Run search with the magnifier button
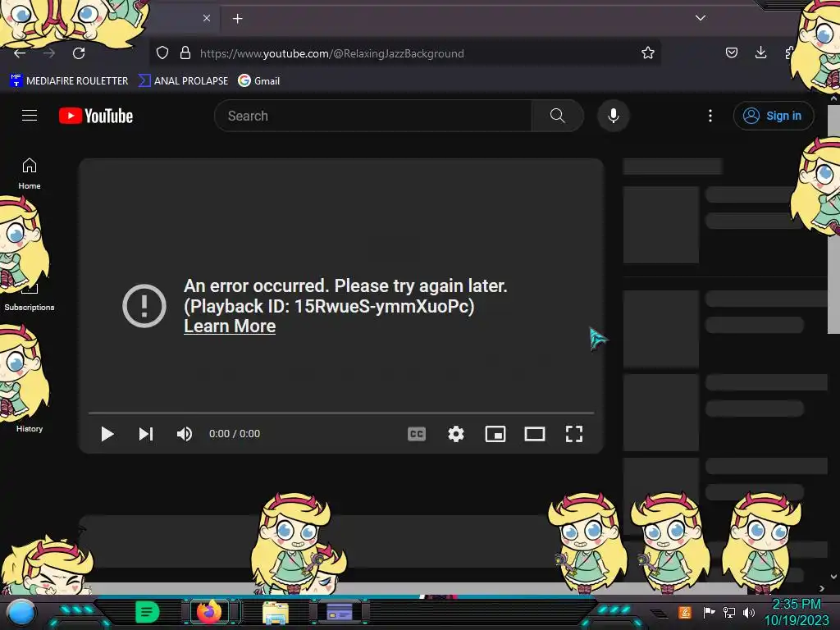This screenshot has height=630, width=840. [557, 116]
